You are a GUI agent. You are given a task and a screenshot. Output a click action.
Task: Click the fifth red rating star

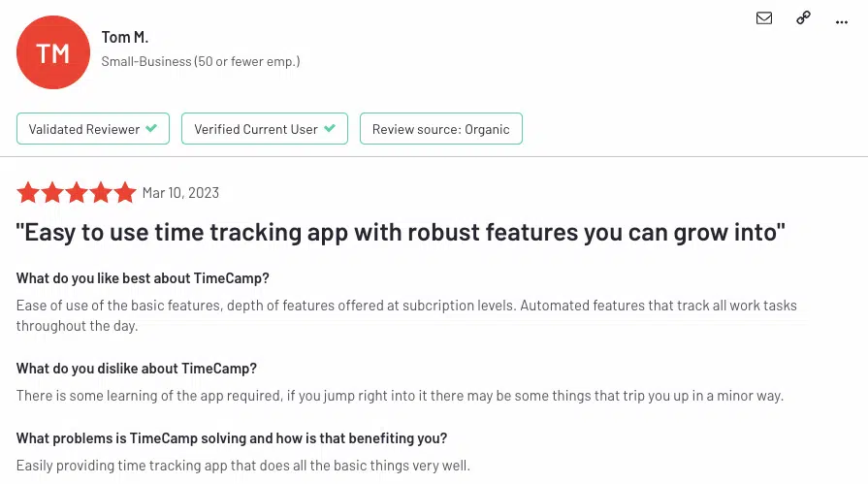tap(125, 193)
